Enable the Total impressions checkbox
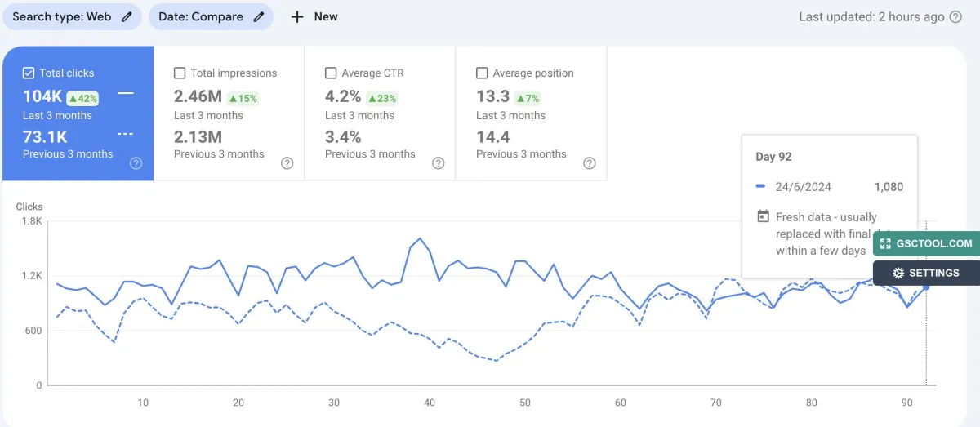 point(180,73)
